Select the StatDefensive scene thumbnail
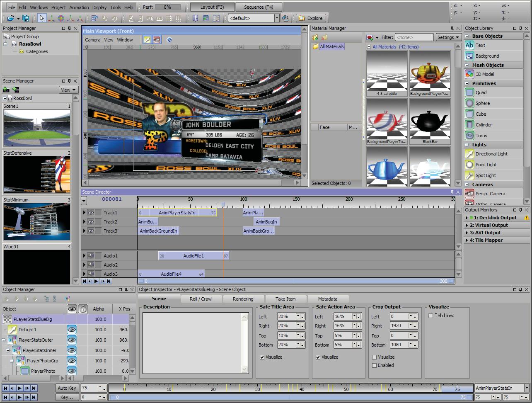This screenshot has width=532, height=403. (37, 175)
